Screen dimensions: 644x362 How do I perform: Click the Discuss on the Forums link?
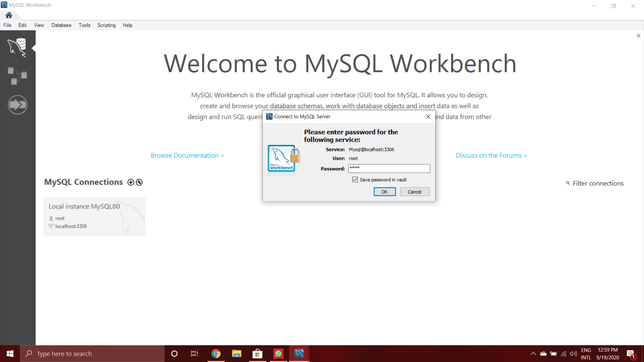pos(491,155)
